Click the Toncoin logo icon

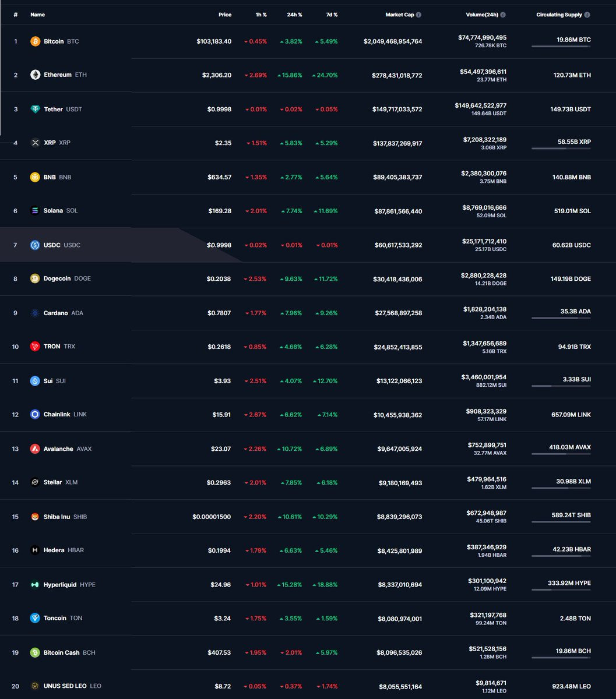[35, 618]
